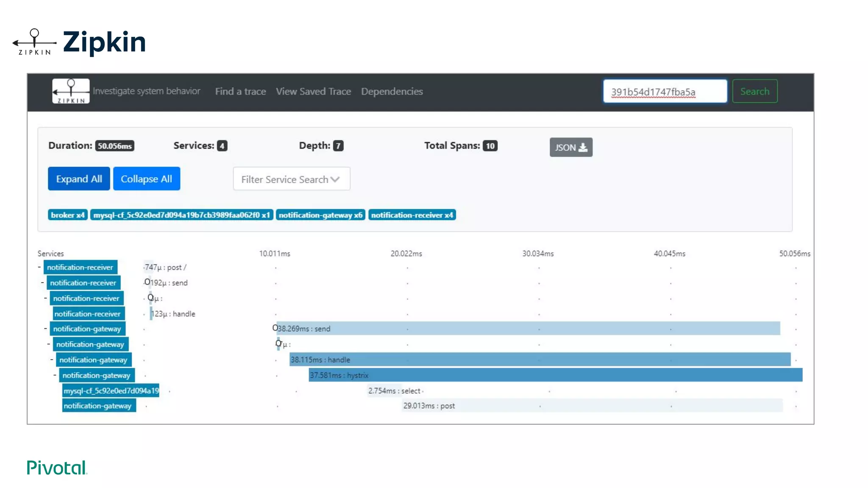Download trace with JSON button
Image resolution: width=868 pixels, height=488 pixels.
570,147
